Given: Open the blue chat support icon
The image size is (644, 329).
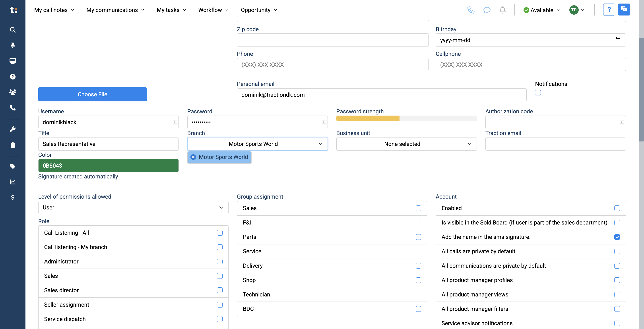Looking at the screenshot, I should [624, 10].
